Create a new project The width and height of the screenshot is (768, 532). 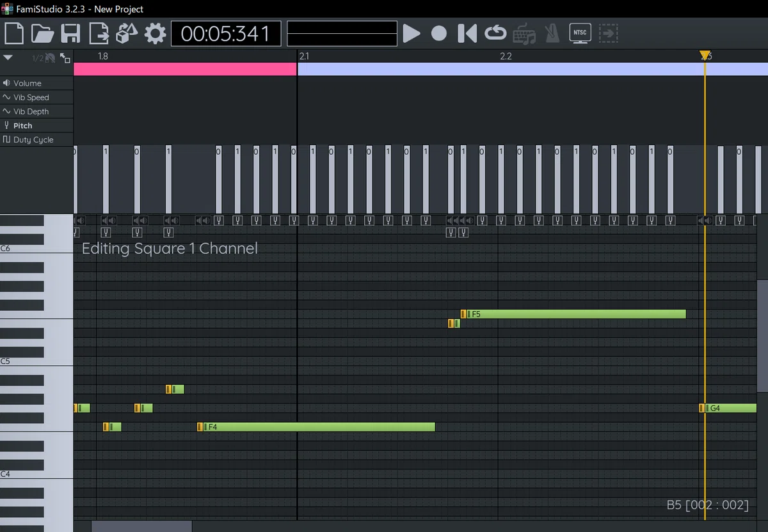[14, 33]
